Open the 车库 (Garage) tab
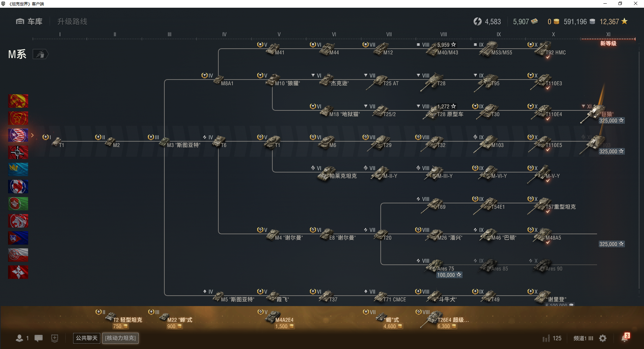 29,21
